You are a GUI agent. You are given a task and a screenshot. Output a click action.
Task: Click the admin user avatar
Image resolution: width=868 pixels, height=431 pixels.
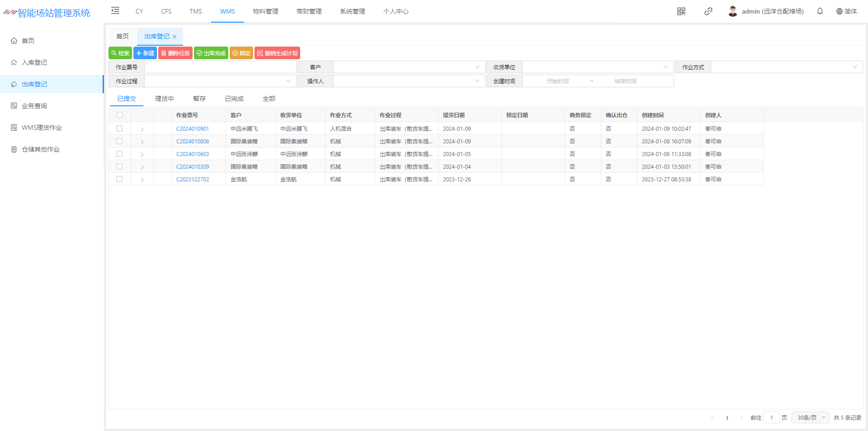click(733, 11)
